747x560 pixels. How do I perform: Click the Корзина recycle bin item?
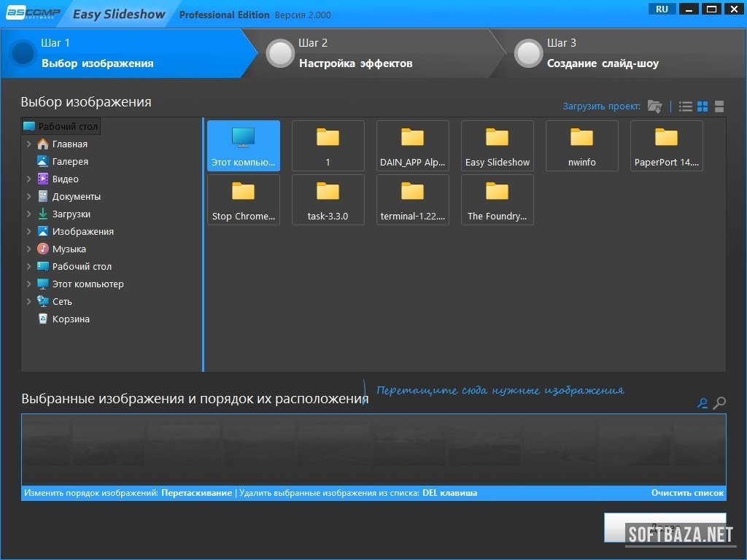pyautogui.click(x=71, y=319)
